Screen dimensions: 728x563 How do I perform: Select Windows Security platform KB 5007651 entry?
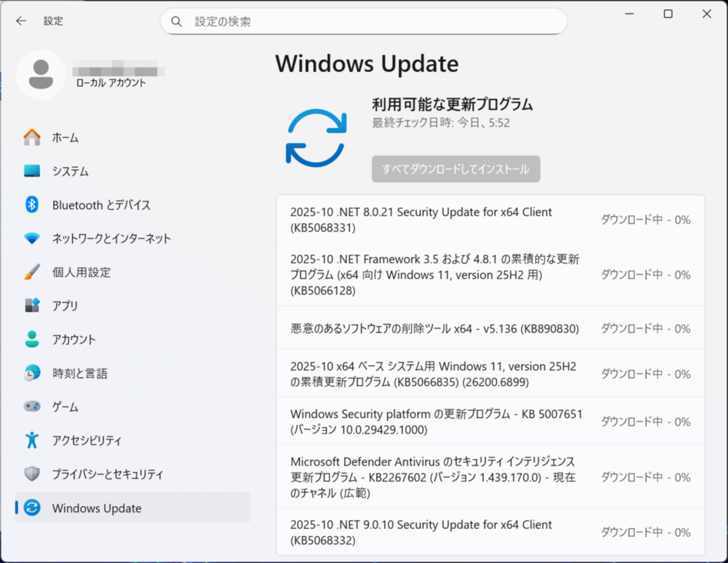pyautogui.click(x=491, y=421)
